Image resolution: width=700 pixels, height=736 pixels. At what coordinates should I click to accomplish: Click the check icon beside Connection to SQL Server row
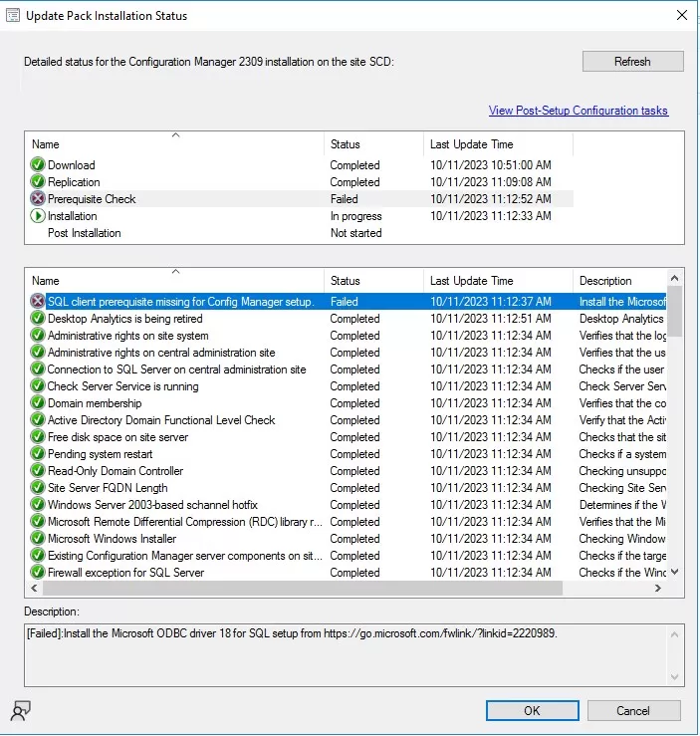(x=38, y=368)
